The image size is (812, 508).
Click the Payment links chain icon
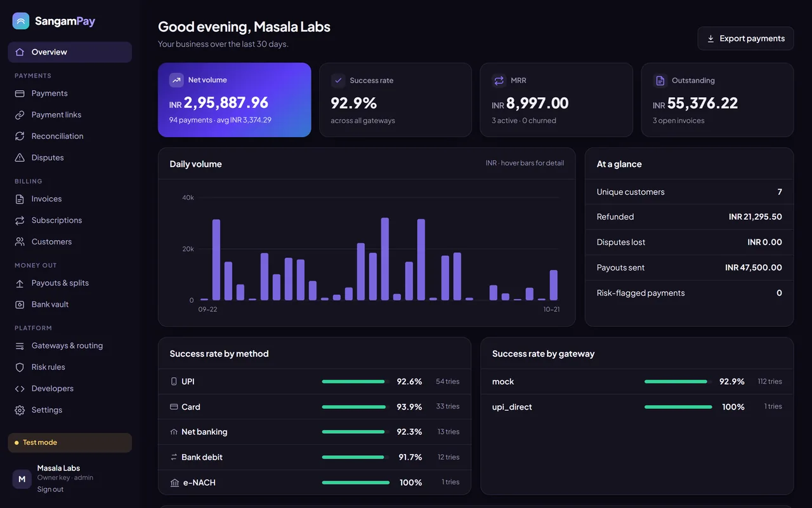point(20,115)
